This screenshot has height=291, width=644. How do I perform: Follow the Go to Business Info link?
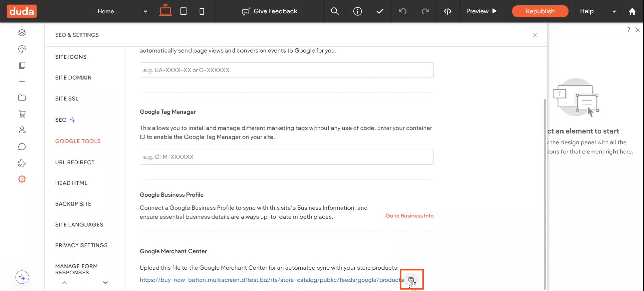coord(409,216)
